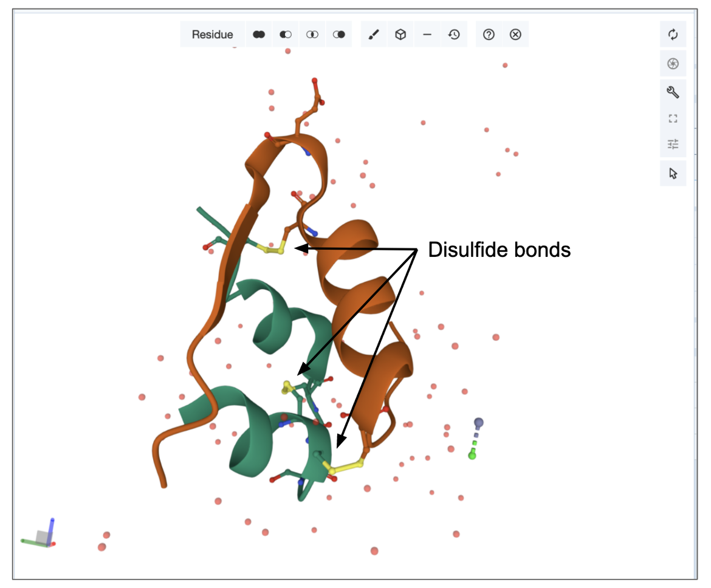711x588 pixels.
Task: Toggle the wrench controls panel
Action: [673, 92]
